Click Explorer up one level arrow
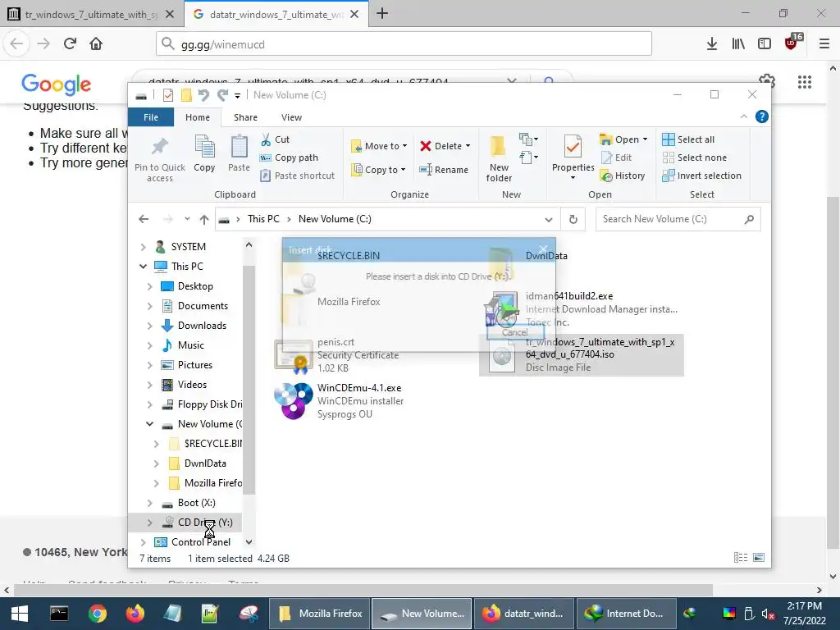Screen dimensions: 840x630 pyautogui.click(x=204, y=219)
